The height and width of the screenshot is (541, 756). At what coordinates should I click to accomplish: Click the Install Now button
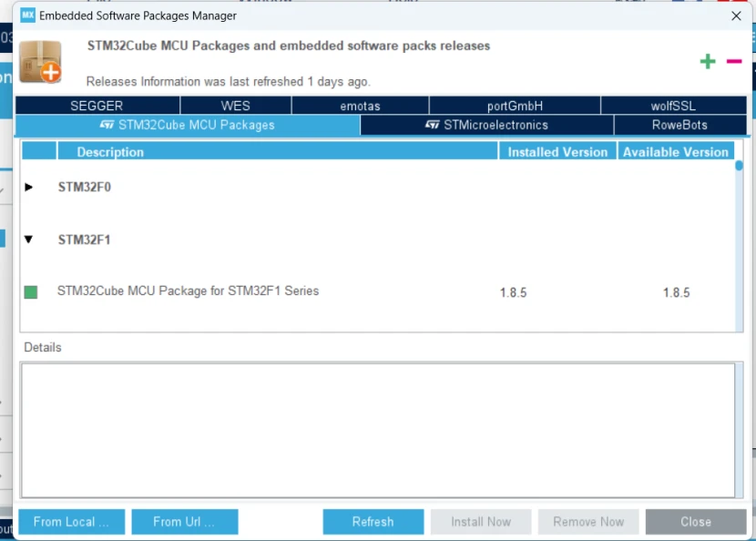(x=481, y=522)
